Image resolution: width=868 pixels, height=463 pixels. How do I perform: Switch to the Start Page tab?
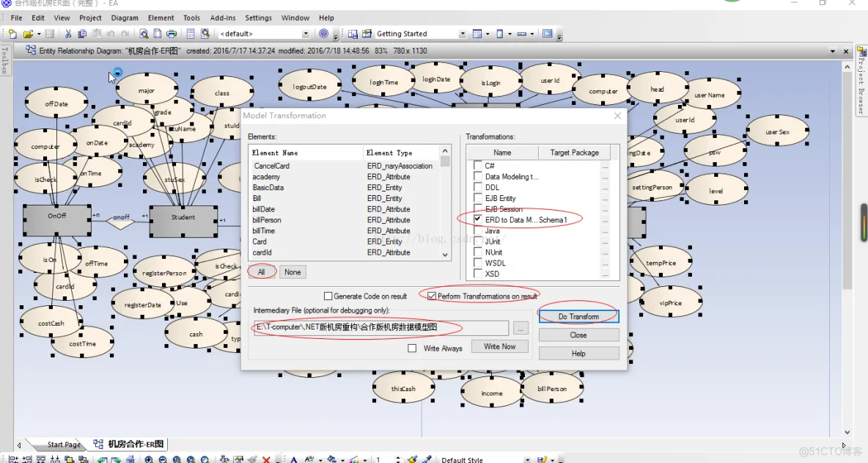click(64, 444)
